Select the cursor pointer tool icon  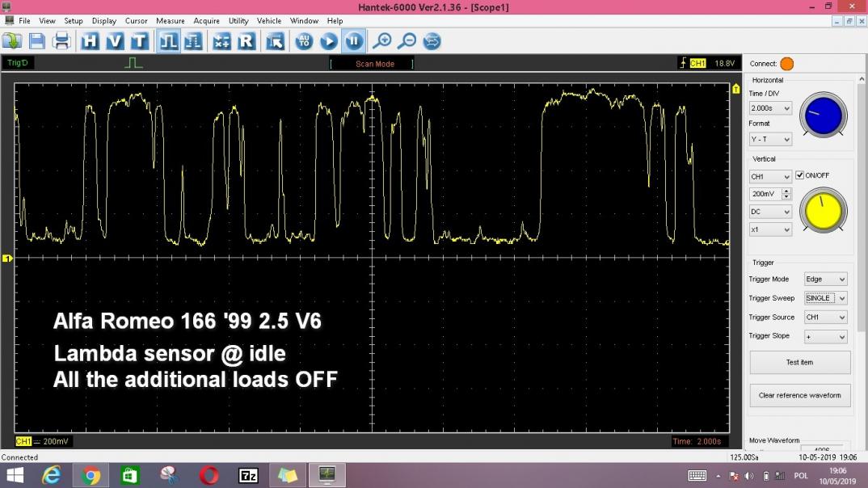[275, 41]
